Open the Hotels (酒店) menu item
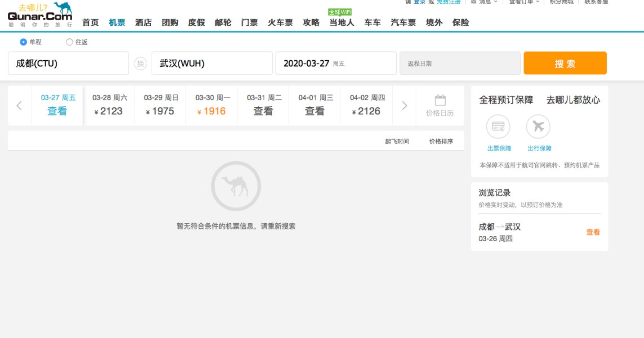This screenshot has height=338, width=644. [x=143, y=23]
